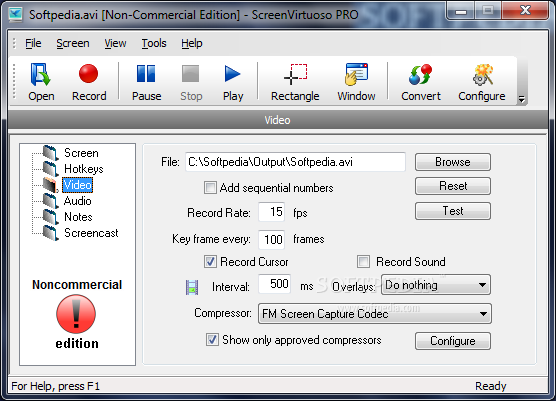Close the ScreenVirtuoso PRO window

pos(526,11)
